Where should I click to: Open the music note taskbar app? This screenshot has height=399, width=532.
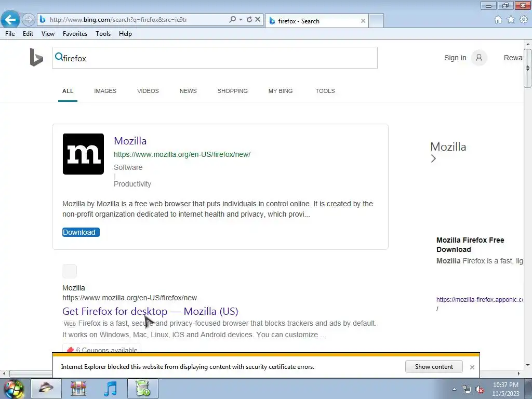pos(110,389)
